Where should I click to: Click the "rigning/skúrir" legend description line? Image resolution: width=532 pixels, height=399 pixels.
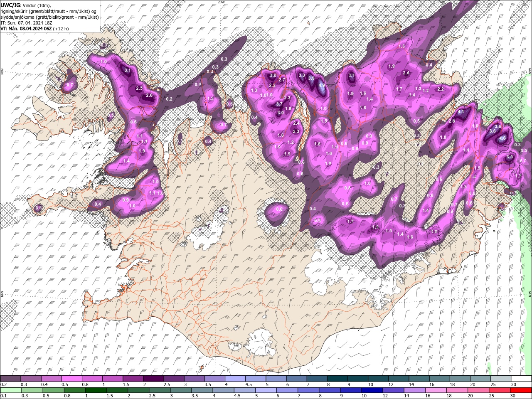[x=49, y=11]
